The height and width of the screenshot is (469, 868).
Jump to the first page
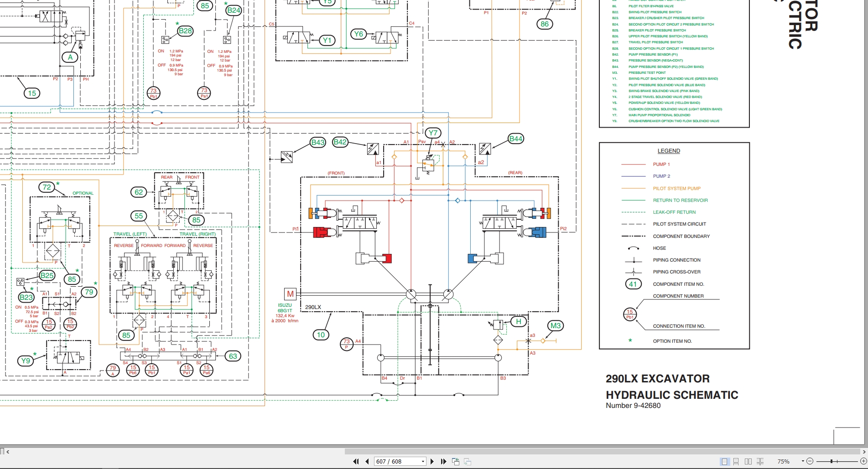356,461
